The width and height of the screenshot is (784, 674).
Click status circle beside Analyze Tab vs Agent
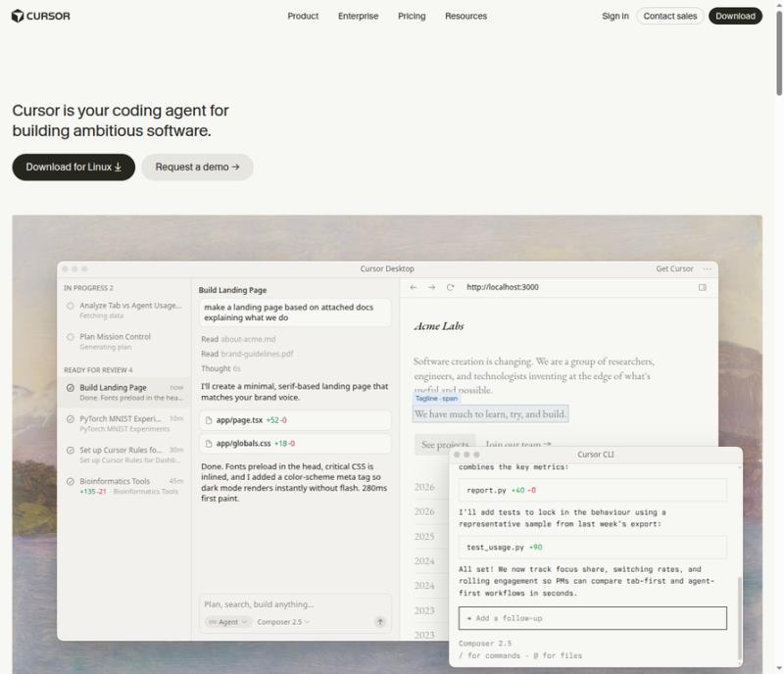(71, 306)
